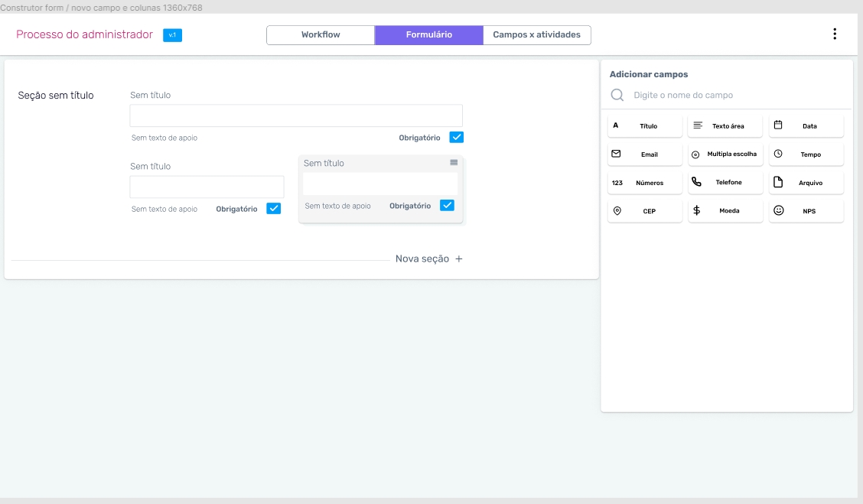Toggle Obrigatório checkbox in the highlighted field card
The width and height of the screenshot is (863, 504).
point(447,206)
